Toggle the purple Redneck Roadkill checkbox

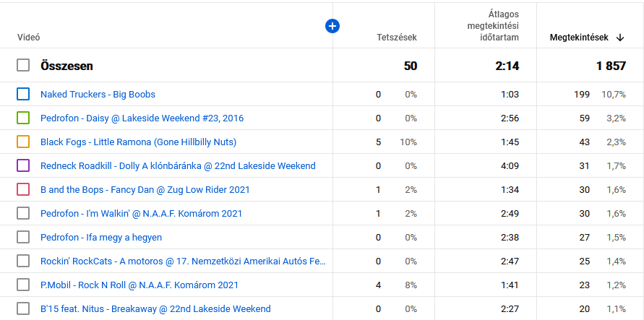[x=23, y=165]
